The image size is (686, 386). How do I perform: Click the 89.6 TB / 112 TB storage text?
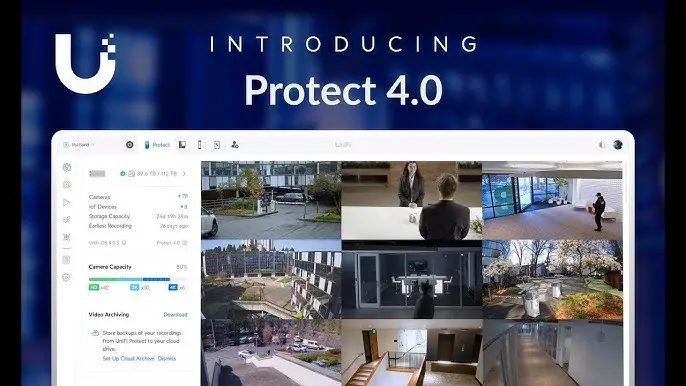point(157,174)
